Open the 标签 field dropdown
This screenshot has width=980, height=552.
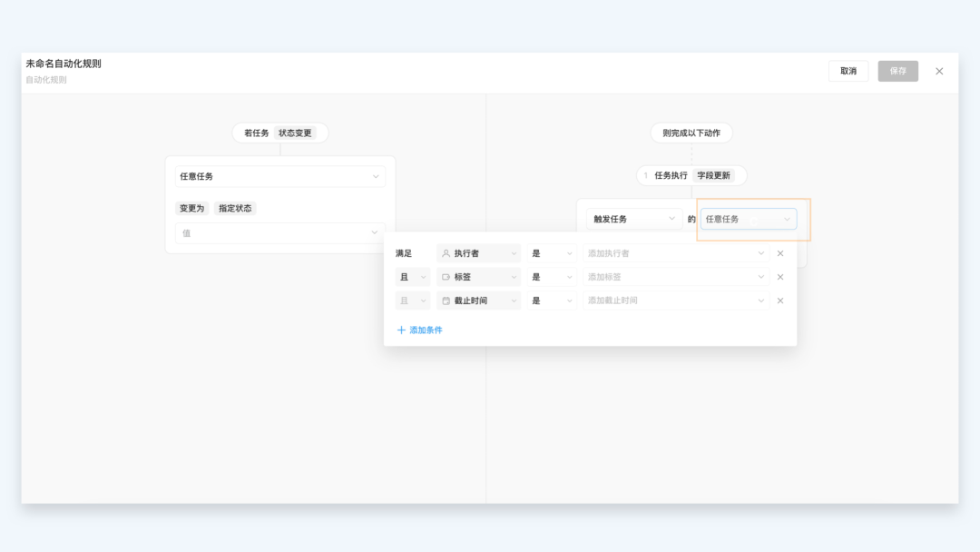click(478, 278)
